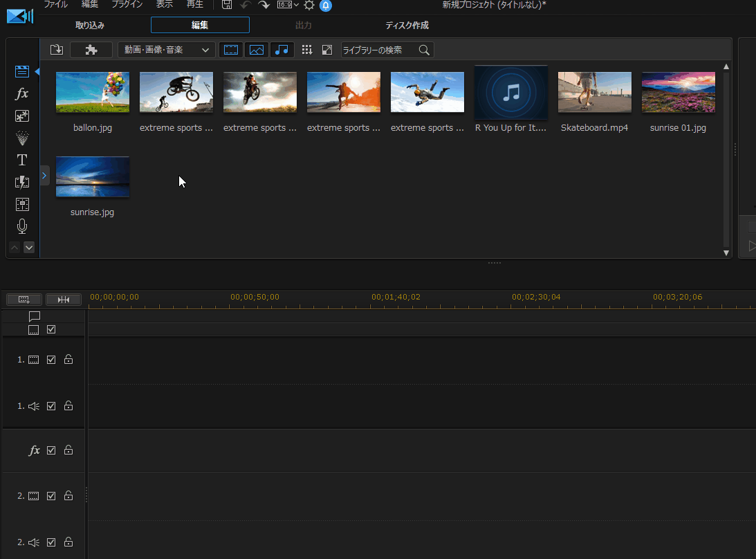This screenshot has height=559, width=756.
Task: Switch to the ディスク作成 tab
Action: (407, 25)
